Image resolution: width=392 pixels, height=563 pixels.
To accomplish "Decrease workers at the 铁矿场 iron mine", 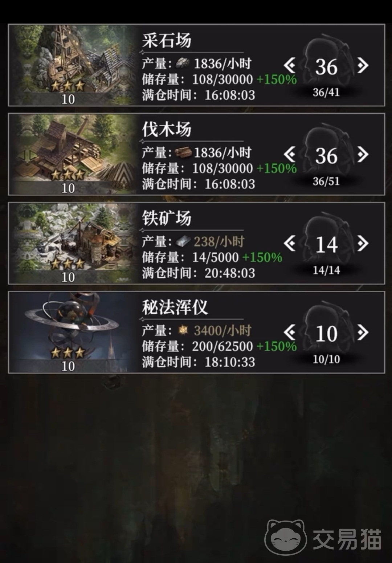I will coord(290,244).
